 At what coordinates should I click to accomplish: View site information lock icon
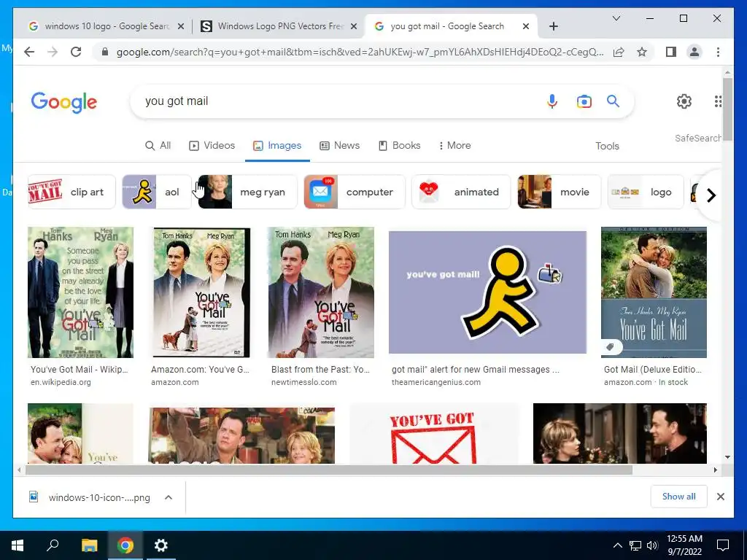coord(105,52)
